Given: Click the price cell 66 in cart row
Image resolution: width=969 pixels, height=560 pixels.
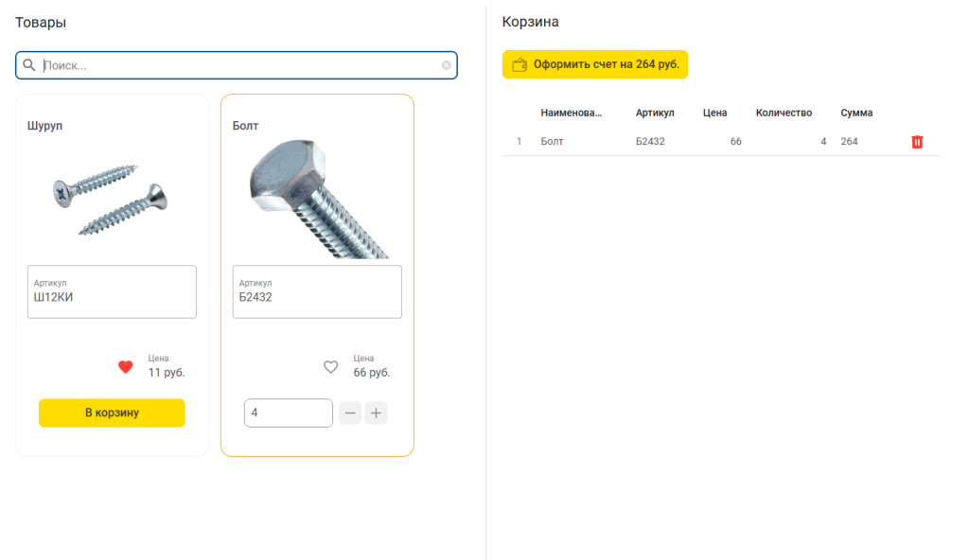Looking at the screenshot, I should point(735,142).
